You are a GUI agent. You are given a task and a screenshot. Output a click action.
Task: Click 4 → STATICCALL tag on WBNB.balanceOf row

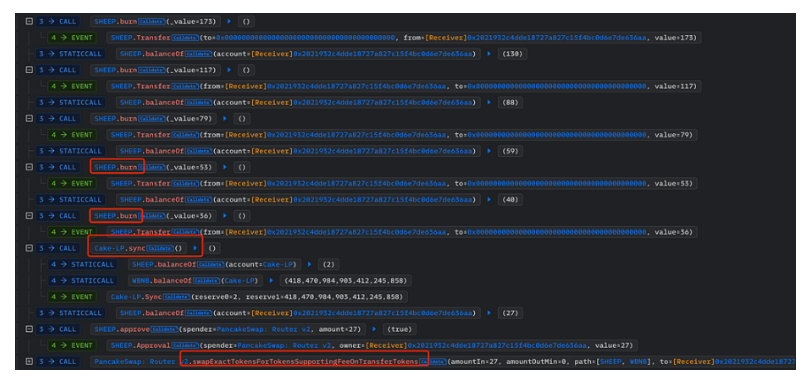click(83, 280)
